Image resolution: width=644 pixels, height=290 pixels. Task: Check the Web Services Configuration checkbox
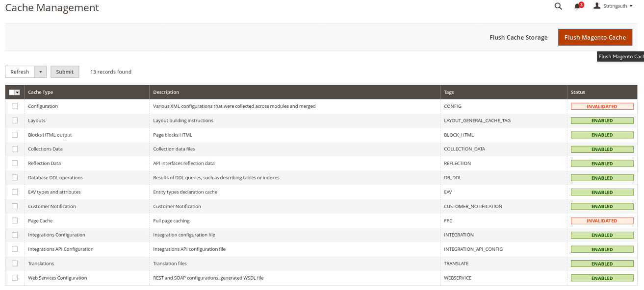pos(15,278)
